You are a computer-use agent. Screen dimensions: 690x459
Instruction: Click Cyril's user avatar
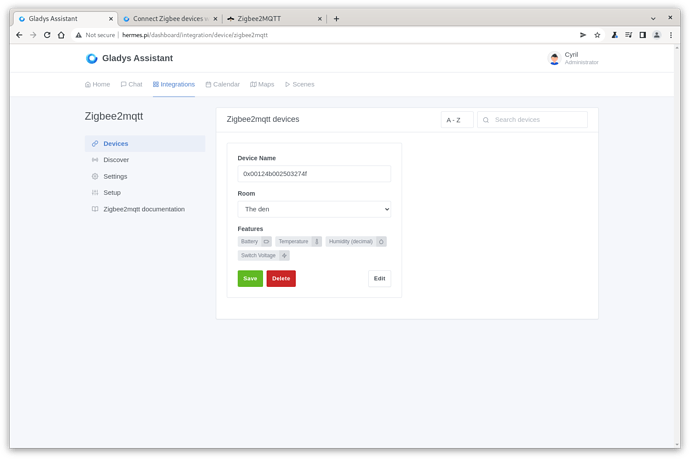click(554, 58)
